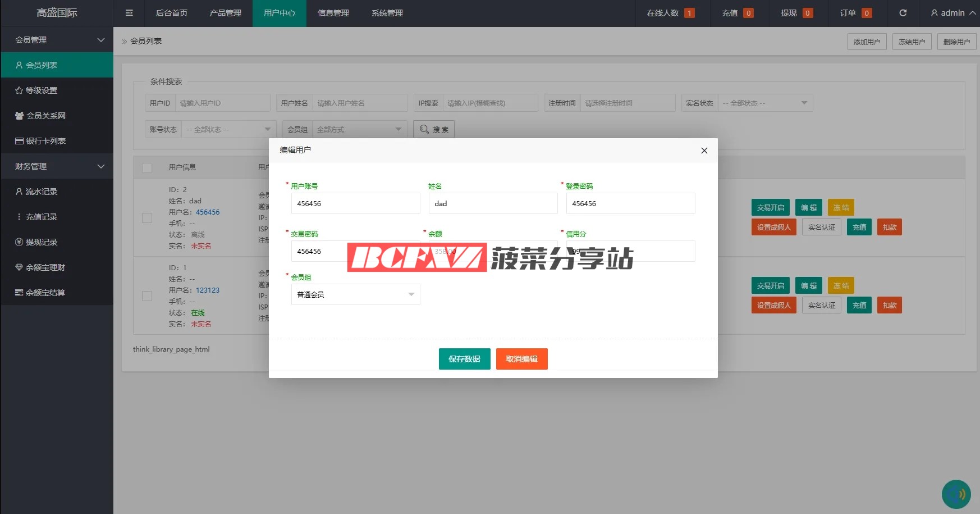Click the sidebar collapse hamburger icon
This screenshot has width=980, height=514.
tap(129, 13)
